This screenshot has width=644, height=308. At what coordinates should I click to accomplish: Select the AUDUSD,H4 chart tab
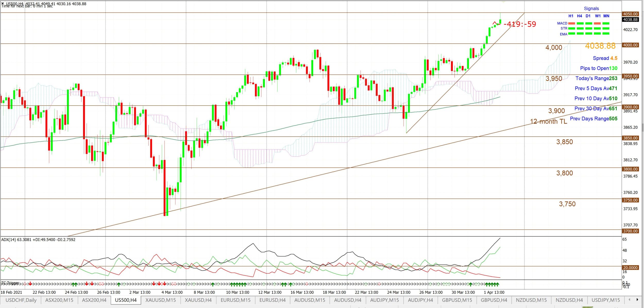tap(348, 300)
